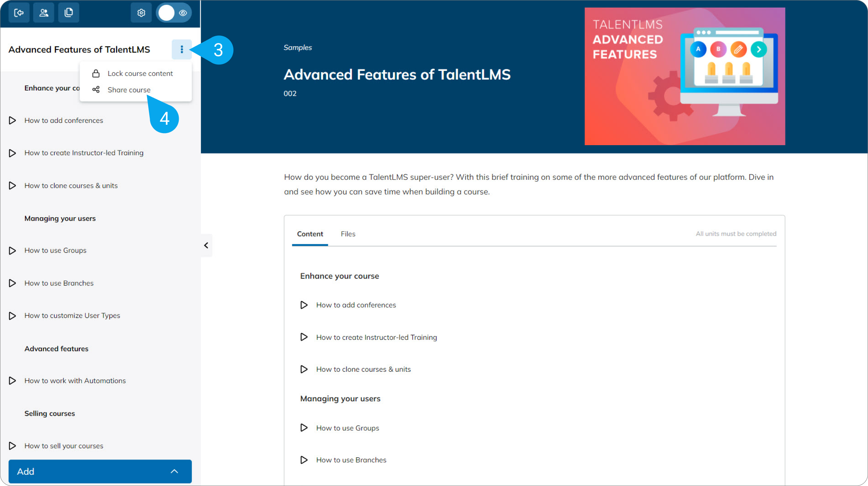The width and height of the screenshot is (868, 486).
Task: Open sidebar unit How to use Groups
Action: tap(55, 250)
